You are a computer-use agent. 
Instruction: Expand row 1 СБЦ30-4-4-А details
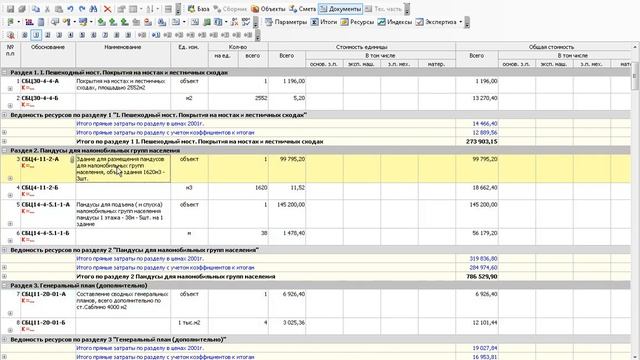10,89
